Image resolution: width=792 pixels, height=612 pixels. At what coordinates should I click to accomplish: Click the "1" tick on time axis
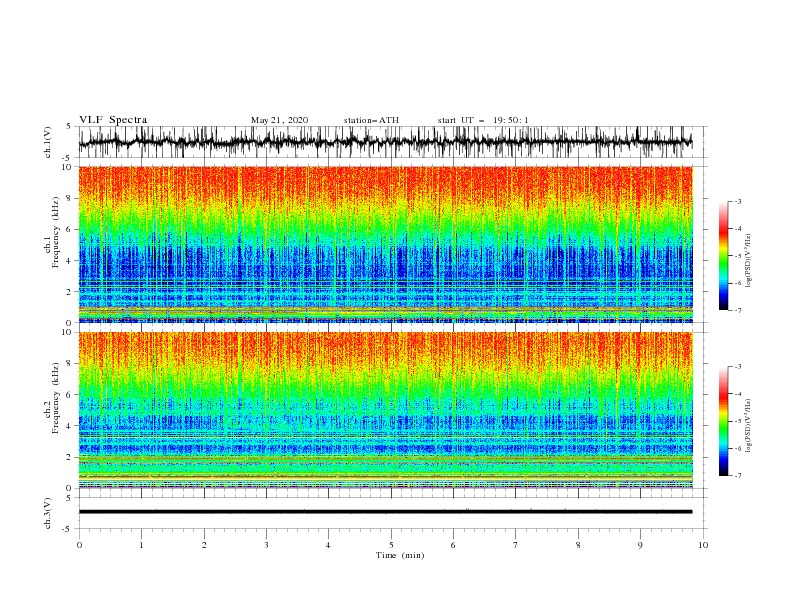[x=141, y=545]
